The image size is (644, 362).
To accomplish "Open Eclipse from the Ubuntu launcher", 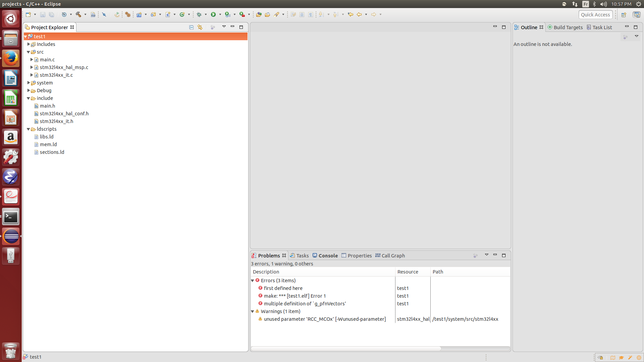I will point(11,236).
